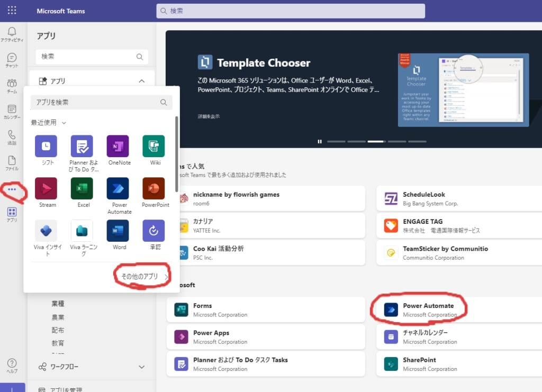This screenshot has height=392, width=542.
Task: Click the app launcher waffle icon
Action: [12, 11]
